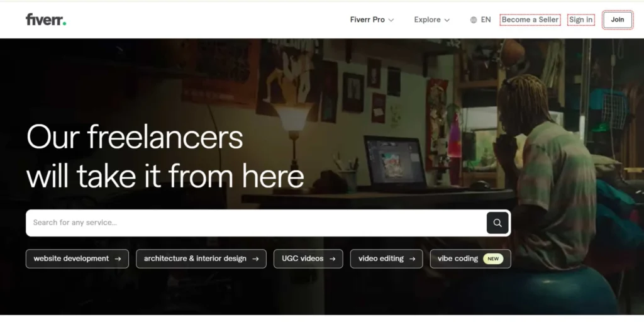Screen dimensions: 644x322
Task: Click the "Our freelancers" hero headline
Action: point(135,137)
